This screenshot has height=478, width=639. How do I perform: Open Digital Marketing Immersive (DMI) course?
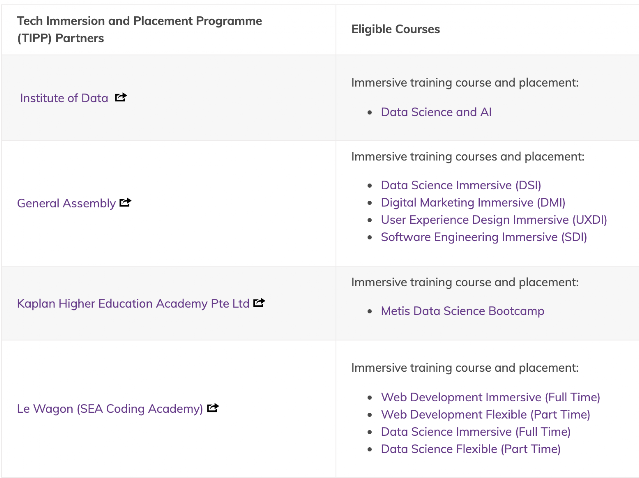(x=473, y=203)
